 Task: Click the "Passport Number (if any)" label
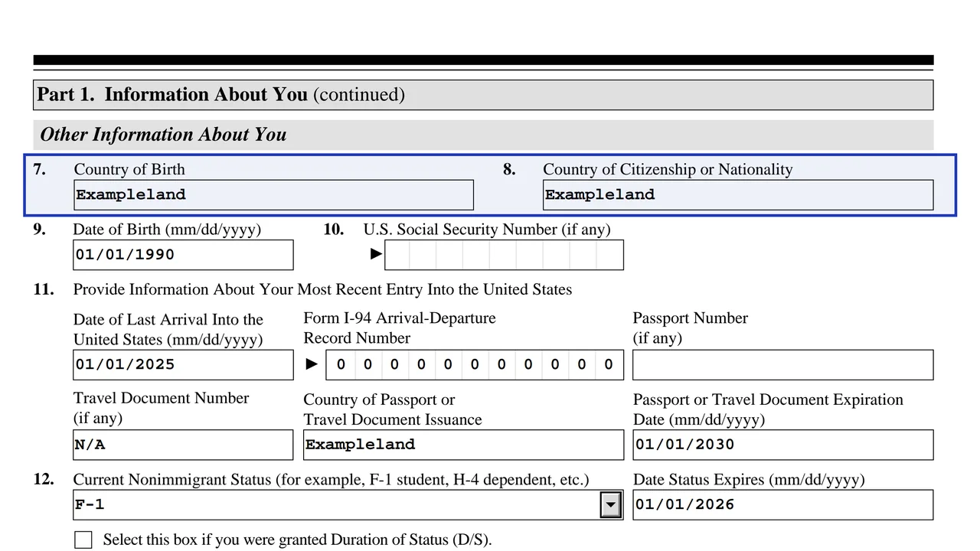coord(691,328)
